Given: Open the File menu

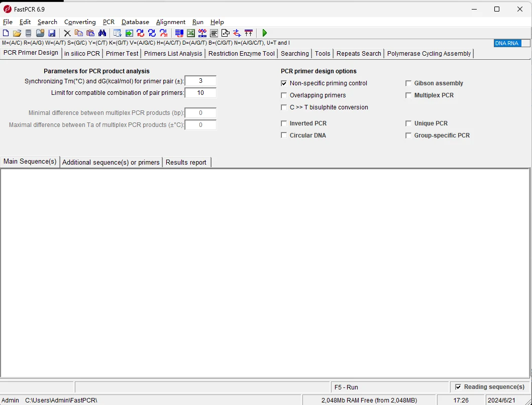Looking at the screenshot, I should click(8, 22).
